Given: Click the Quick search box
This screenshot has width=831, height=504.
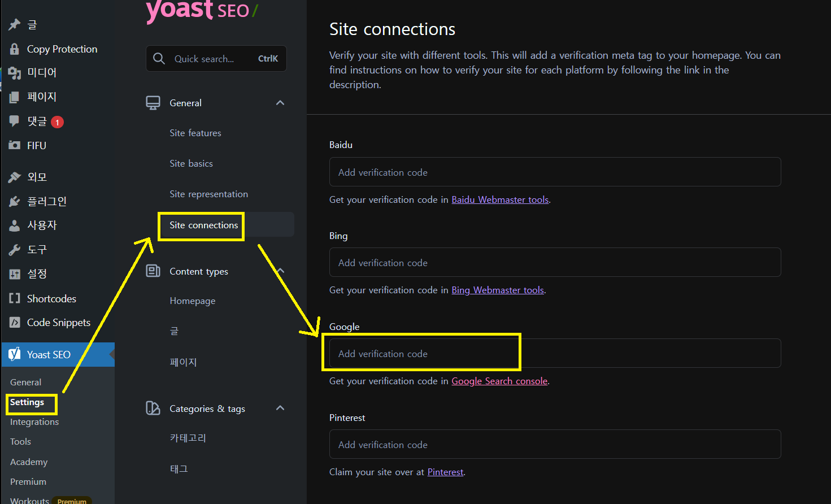Looking at the screenshot, I should point(216,59).
